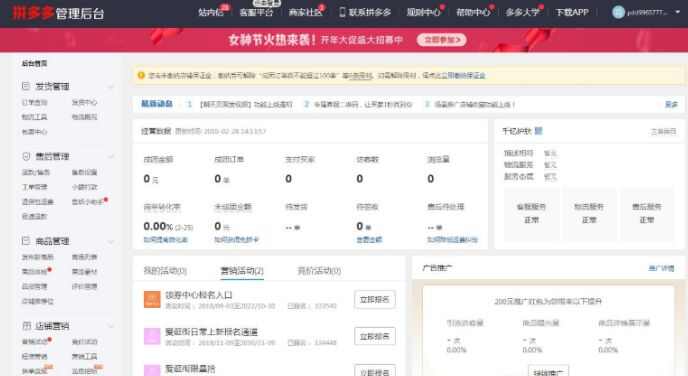The width and height of the screenshot is (688, 376).
Task: Open 下载APP in the top navigation
Action: (572, 12)
